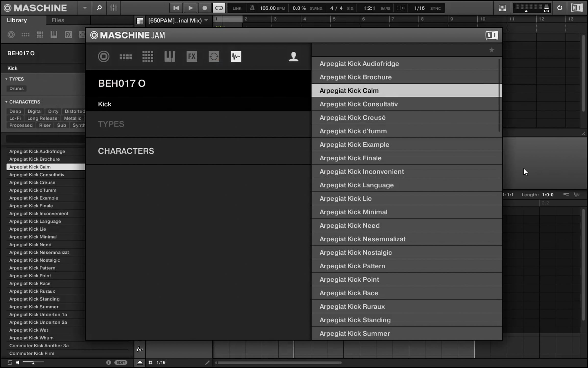This screenshot has width=588, height=368.
Task: Open the search magnifier in header
Action: coord(99,8)
